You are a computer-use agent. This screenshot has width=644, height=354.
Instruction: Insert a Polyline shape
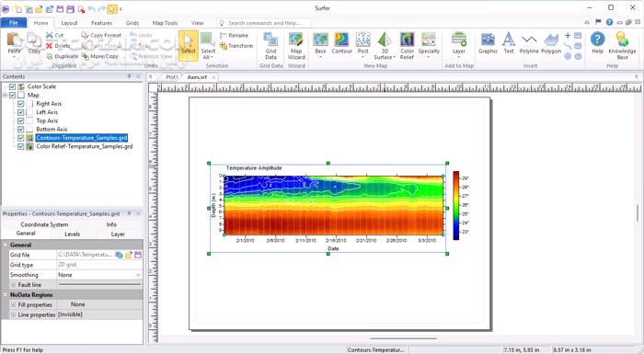pos(529,43)
